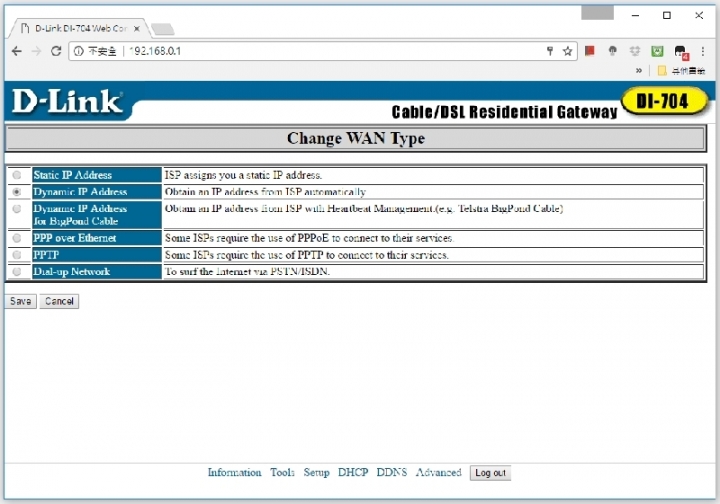The image size is (720, 504).
Task: Click the Cancel button
Action: tap(59, 301)
